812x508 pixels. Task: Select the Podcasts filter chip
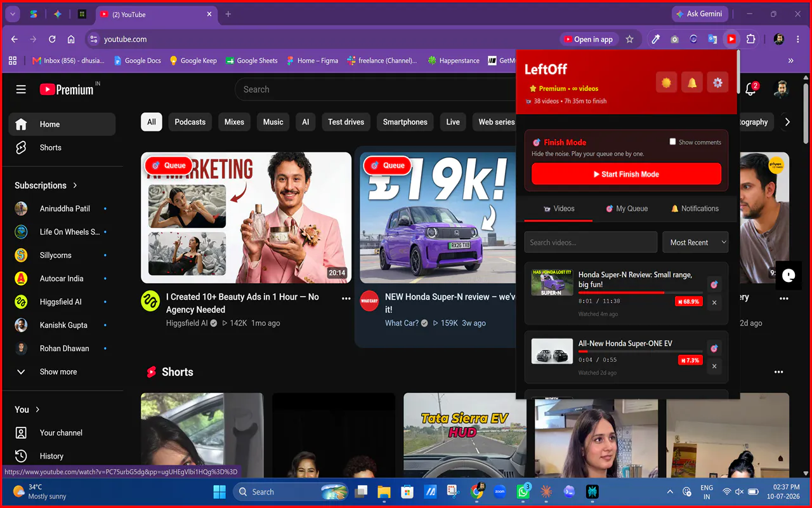[x=190, y=122]
